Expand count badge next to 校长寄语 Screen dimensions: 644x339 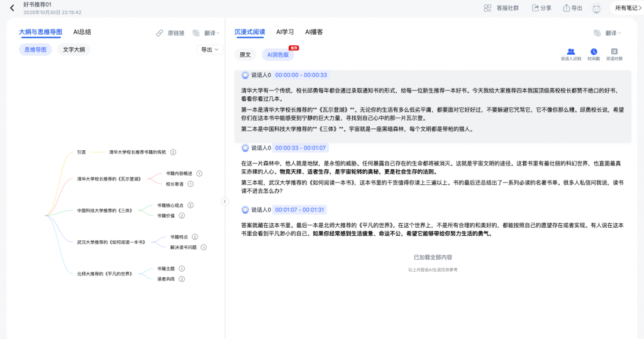click(191, 184)
